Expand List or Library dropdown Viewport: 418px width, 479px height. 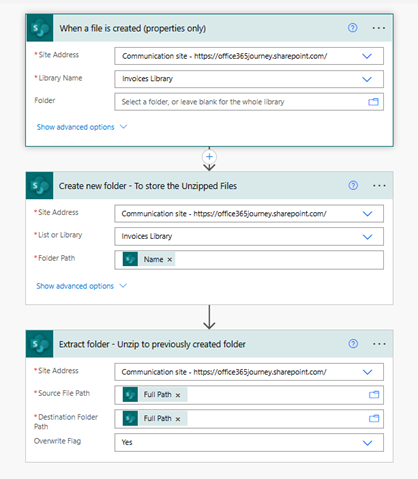pyautogui.click(x=367, y=237)
